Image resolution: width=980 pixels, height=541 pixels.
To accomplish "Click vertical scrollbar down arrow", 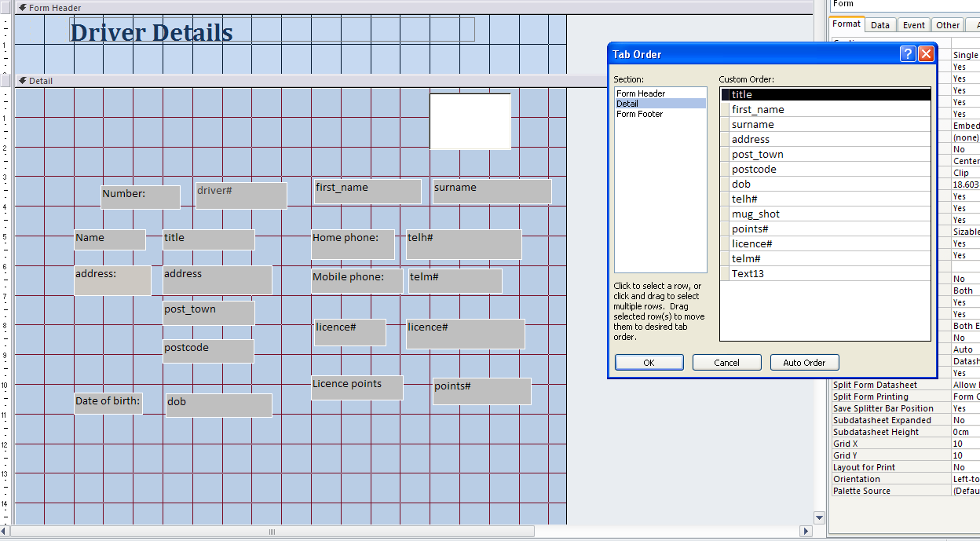I will coord(820,518).
